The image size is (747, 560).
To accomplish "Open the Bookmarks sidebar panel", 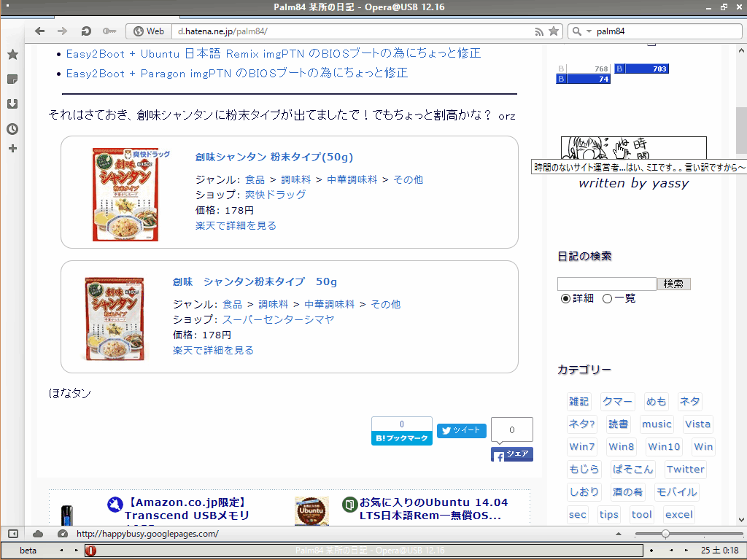I will pyautogui.click(x=13, y=54).
